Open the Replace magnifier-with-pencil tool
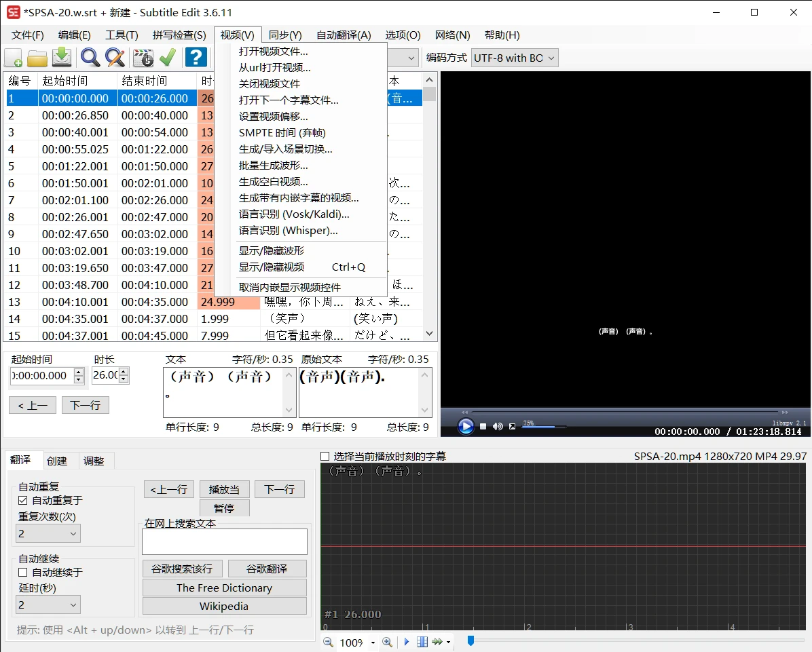Viewport: 812px width, 652px height. pos(115,58)
